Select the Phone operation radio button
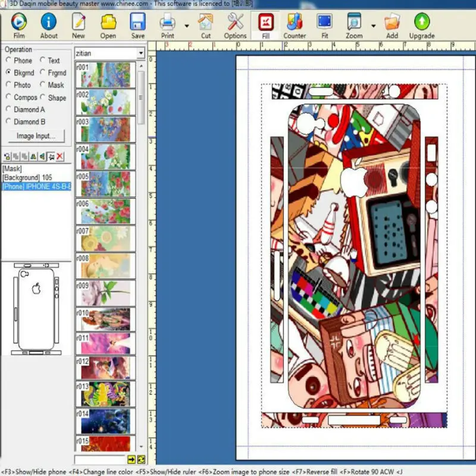The width and height of the screenshot is (476, 476). click(x=8, y=60)
